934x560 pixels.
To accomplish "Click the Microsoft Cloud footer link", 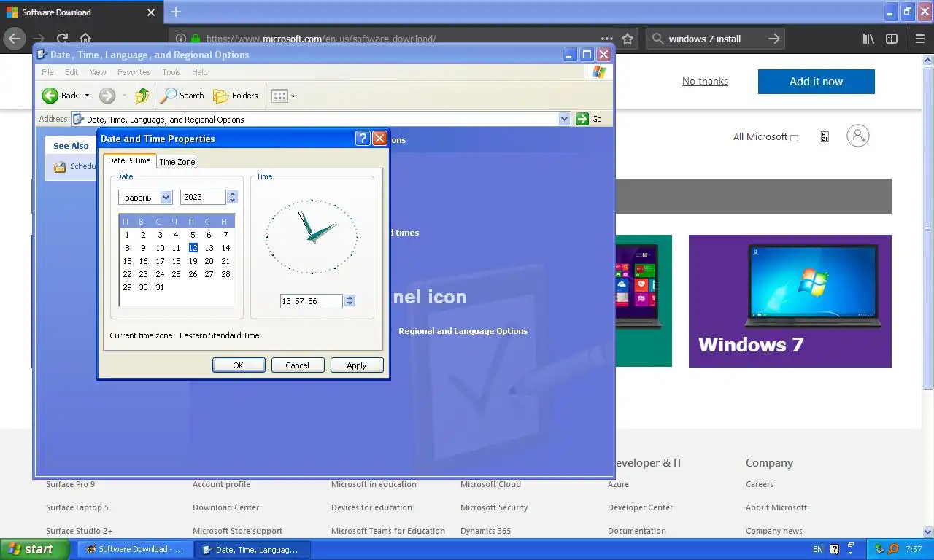I will click(490, 484).
